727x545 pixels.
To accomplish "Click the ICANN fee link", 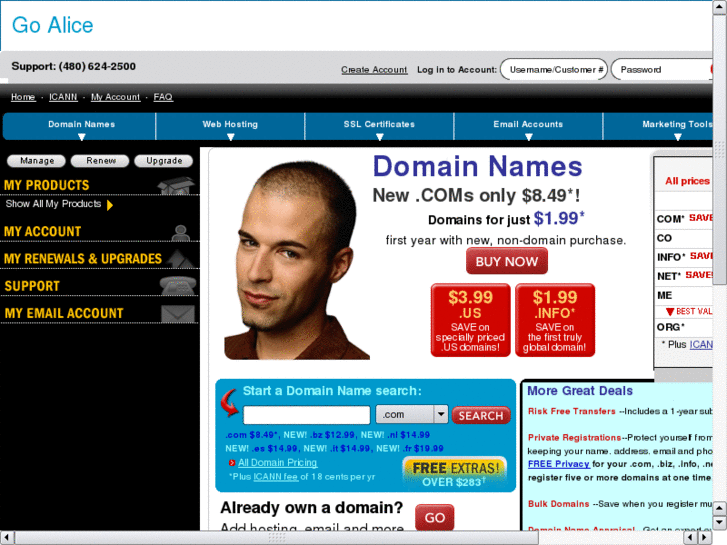I will pos(275,477).
